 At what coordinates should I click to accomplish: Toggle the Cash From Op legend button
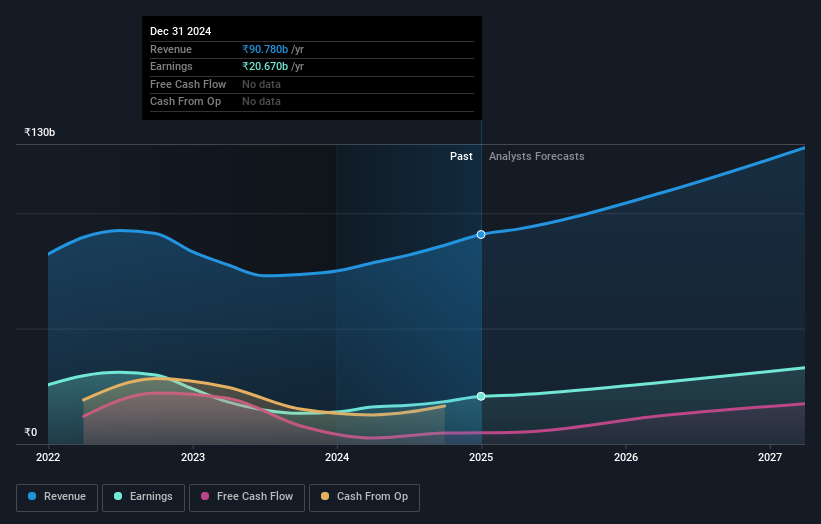(364, 497)
